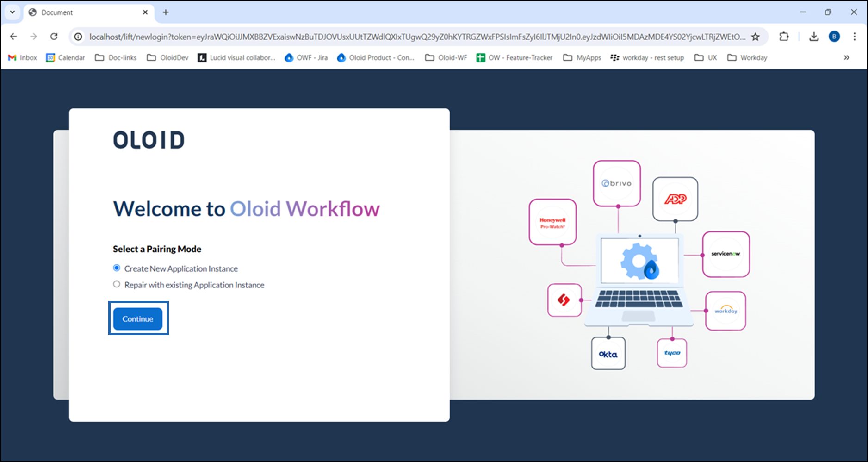Open the profile avatar B
Image resolution: width=868 pixels, height=462 pixels.
[834, 37]
